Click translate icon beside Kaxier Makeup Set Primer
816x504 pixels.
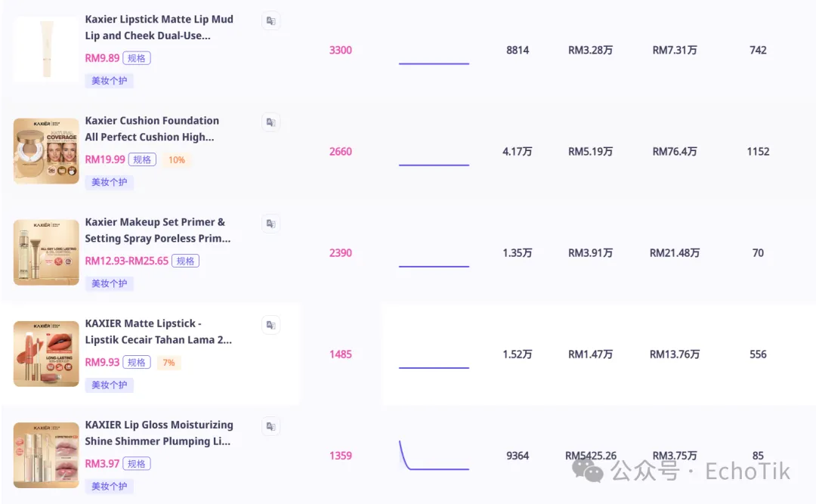click(x=270, y=223)
